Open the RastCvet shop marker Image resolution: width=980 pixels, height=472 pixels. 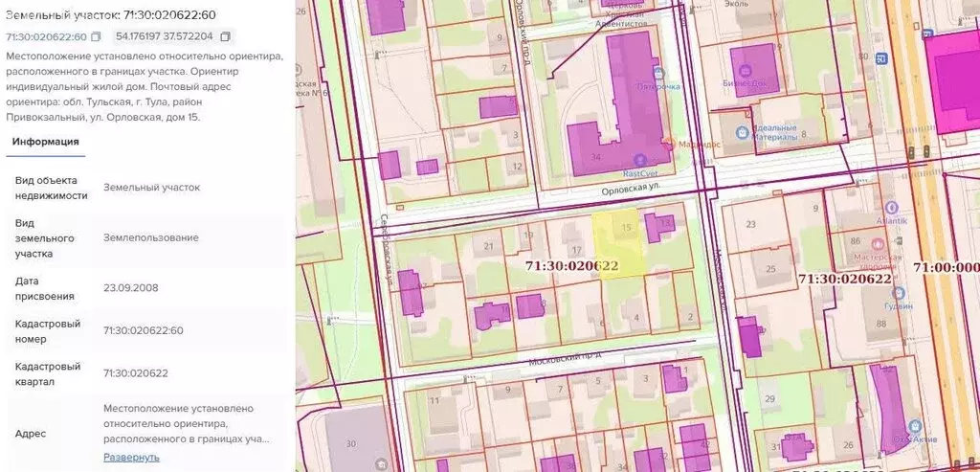[x=639, y=161]
